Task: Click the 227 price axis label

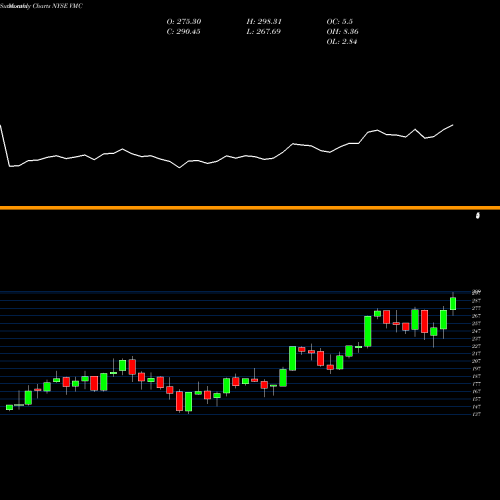Action: click(476, 346)
